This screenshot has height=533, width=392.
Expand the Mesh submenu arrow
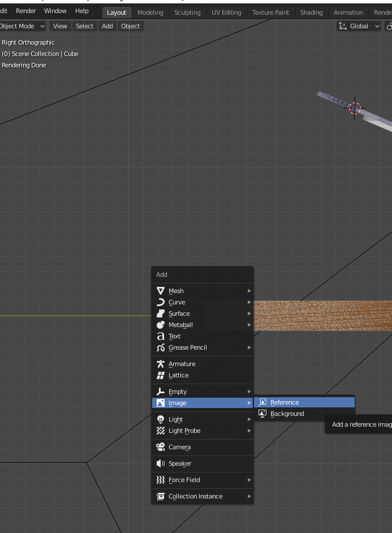click(x=249, y=291)
